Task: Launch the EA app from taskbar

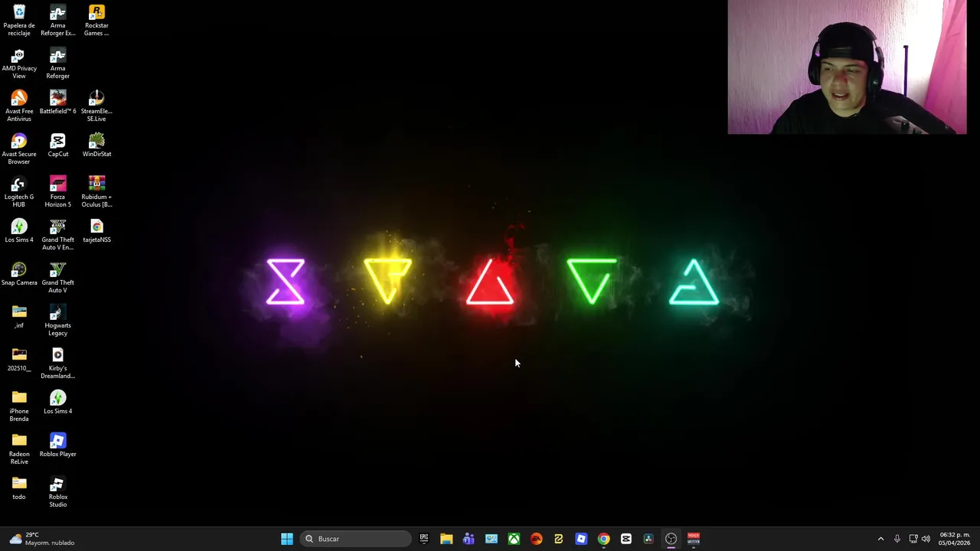Action: point(536,539)
